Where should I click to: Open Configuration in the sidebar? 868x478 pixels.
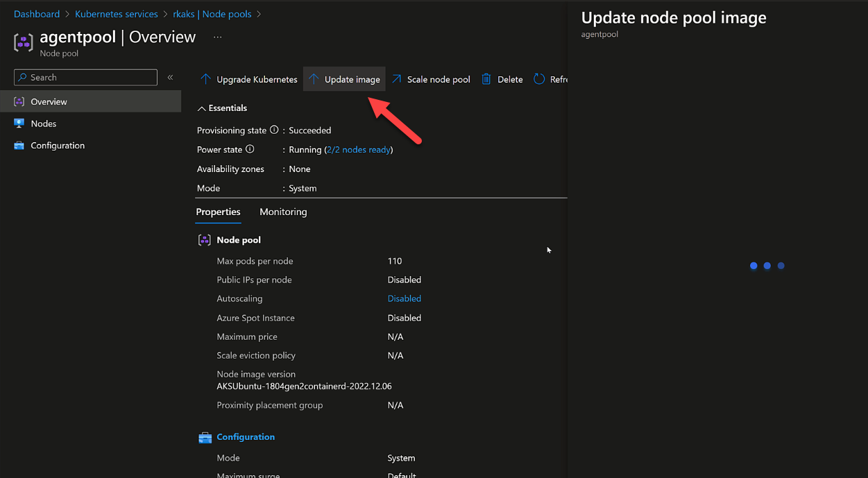point(58,146)
